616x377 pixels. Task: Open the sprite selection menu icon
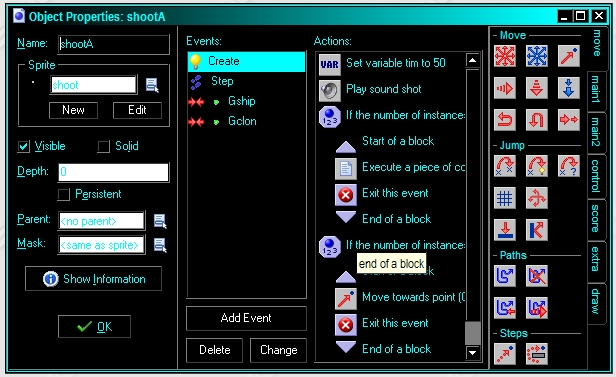click(x=152, y=85)
